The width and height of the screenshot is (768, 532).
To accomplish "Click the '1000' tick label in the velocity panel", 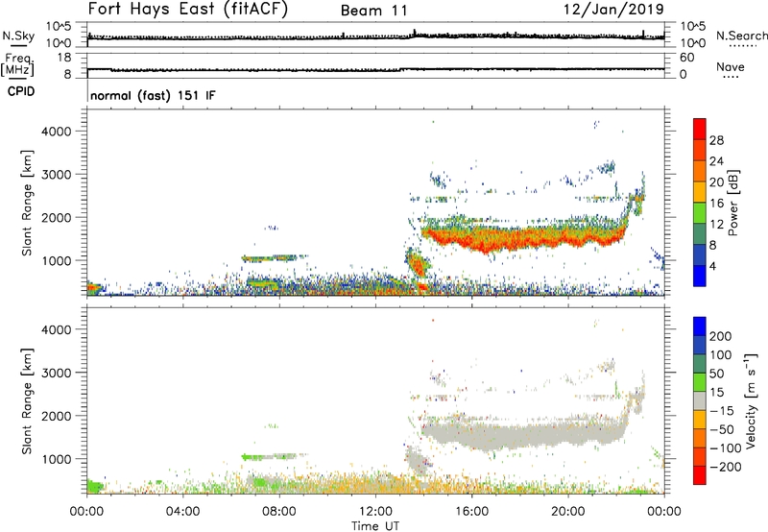I will (x=57, y=459).
